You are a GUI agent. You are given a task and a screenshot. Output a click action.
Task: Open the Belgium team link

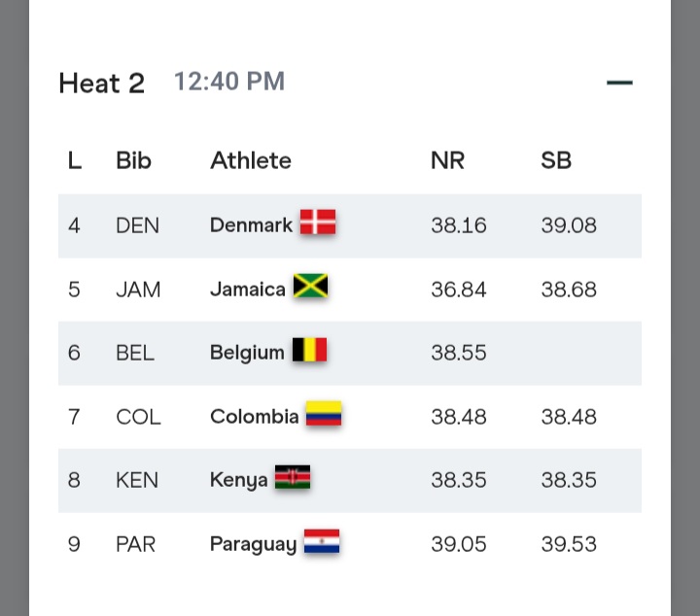pyautogui.click(x=247, y=353)
